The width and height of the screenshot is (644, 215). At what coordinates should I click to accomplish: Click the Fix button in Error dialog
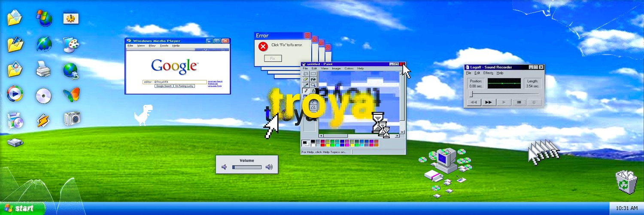(x=273, y=58)
